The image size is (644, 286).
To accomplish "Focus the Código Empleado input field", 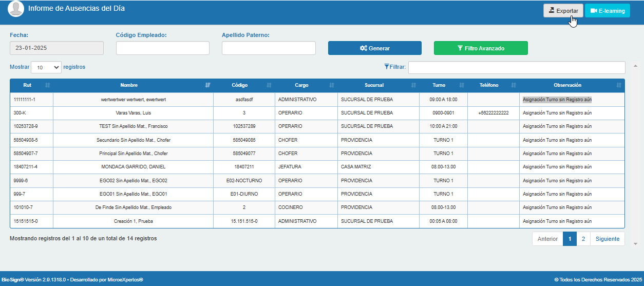I will point(163,48).
